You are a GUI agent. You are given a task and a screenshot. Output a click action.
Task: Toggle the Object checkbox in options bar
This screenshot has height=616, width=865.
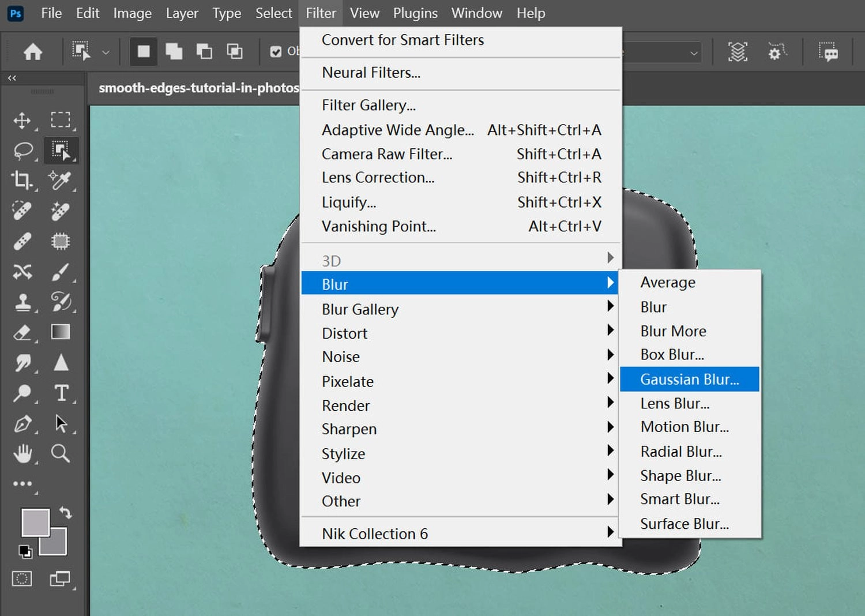tap(276, 52)
